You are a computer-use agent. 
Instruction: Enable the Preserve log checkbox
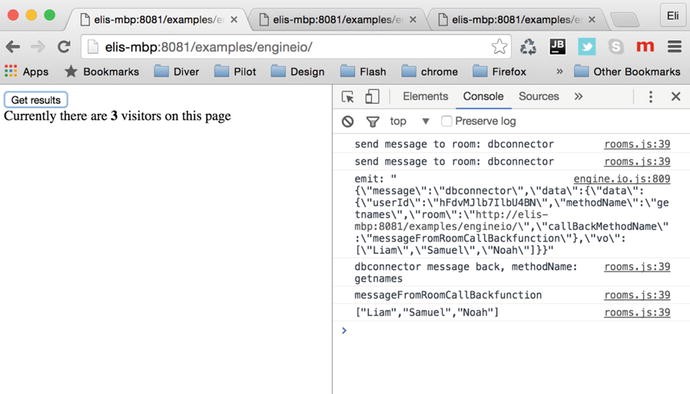click(x=446, y=121)
